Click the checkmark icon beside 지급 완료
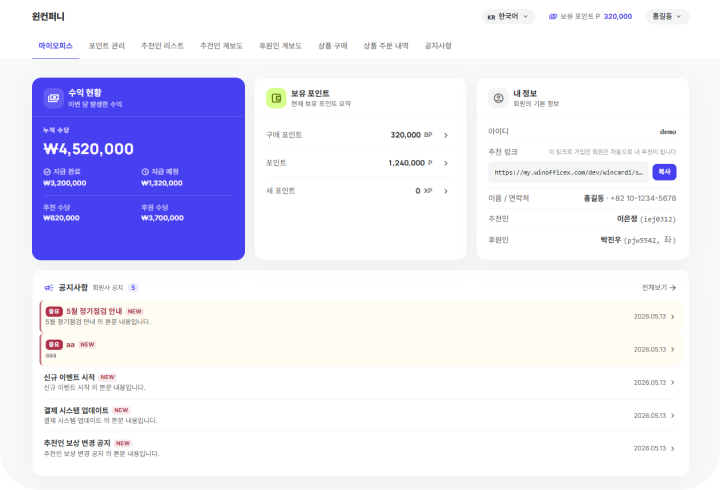Image resolution: width=720 pixels, height=490 pixels. (x=47, y=172)
